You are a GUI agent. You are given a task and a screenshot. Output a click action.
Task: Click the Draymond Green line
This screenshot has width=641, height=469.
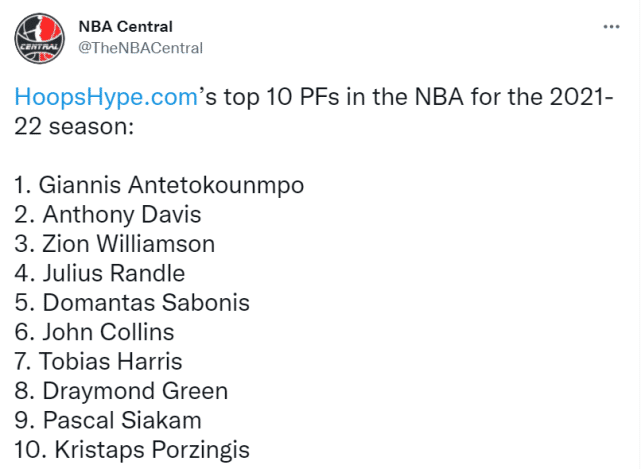click(x=121, y=391)
